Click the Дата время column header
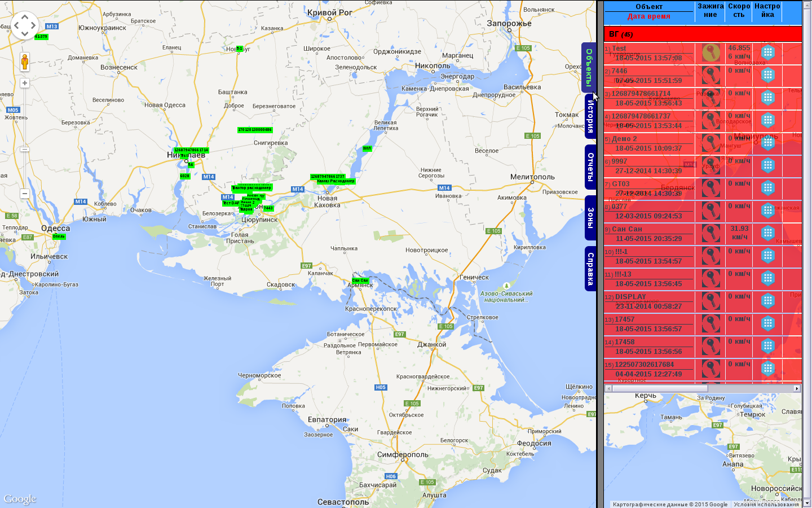Viewport: 812px width, 508px height. [649, 16]
